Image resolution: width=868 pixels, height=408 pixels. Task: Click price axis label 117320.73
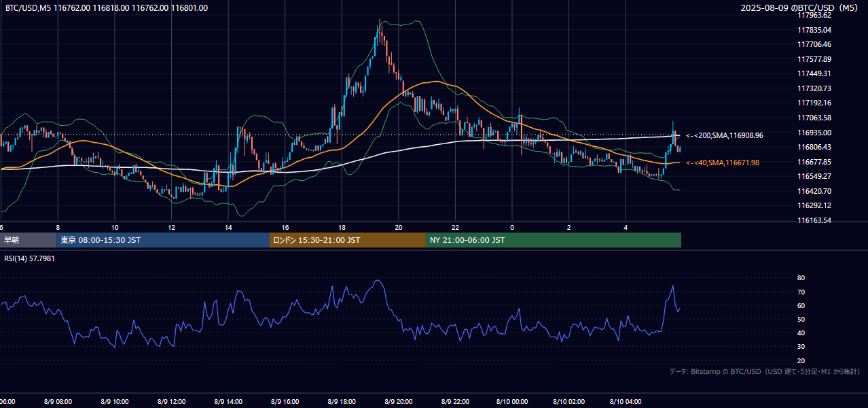click(814, 88)
